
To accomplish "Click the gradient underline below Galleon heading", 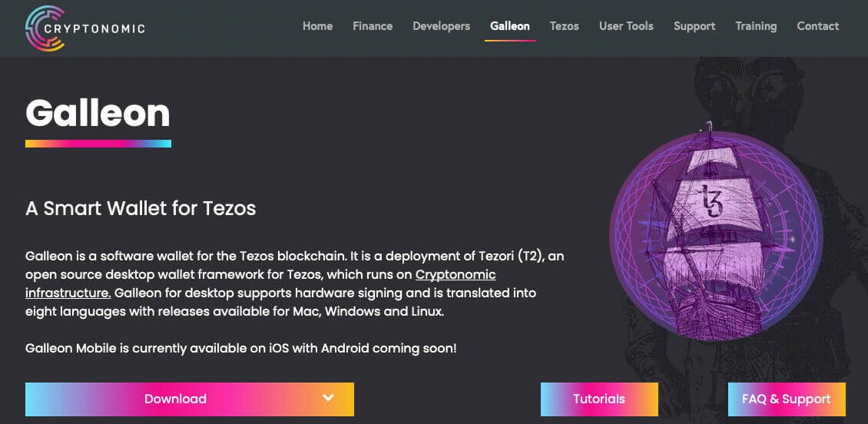I will point(98,144).
